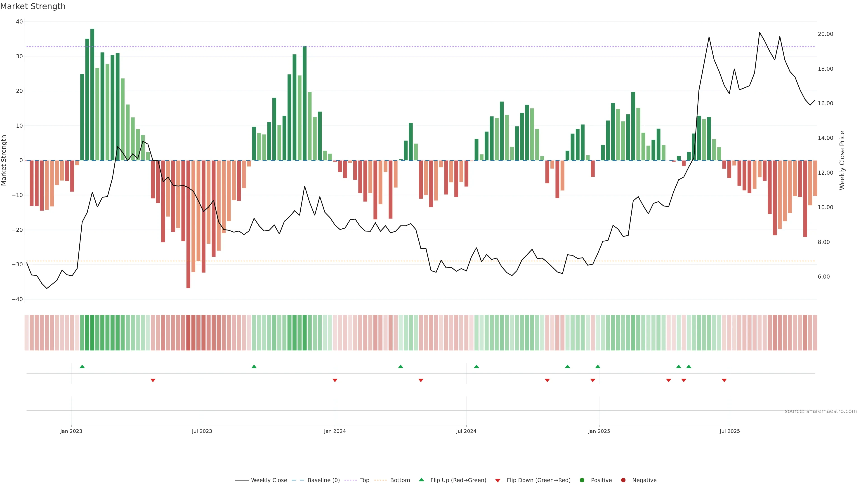Viewport: 868px width, 488px height.
Task: Click the 20.00 right axis tick label
Action: (x=825, y=34)
